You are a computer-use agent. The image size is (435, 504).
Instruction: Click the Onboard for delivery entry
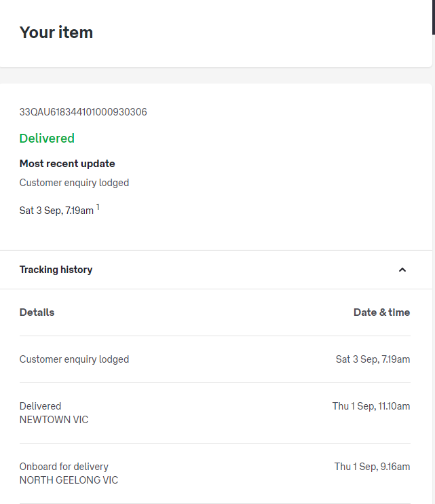[x=64, y=467]
